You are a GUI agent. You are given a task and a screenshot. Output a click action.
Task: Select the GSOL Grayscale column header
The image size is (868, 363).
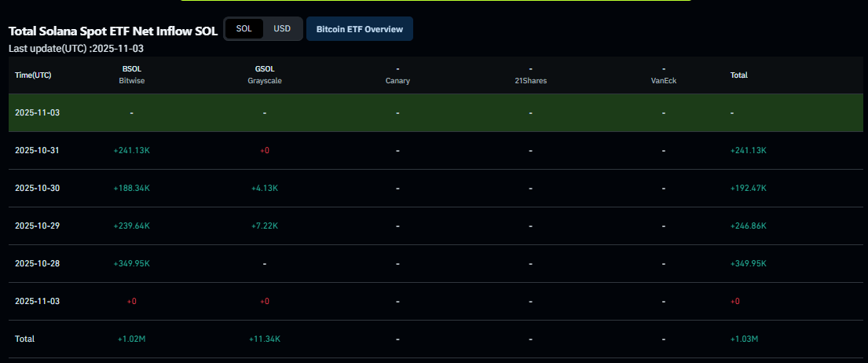265,75
